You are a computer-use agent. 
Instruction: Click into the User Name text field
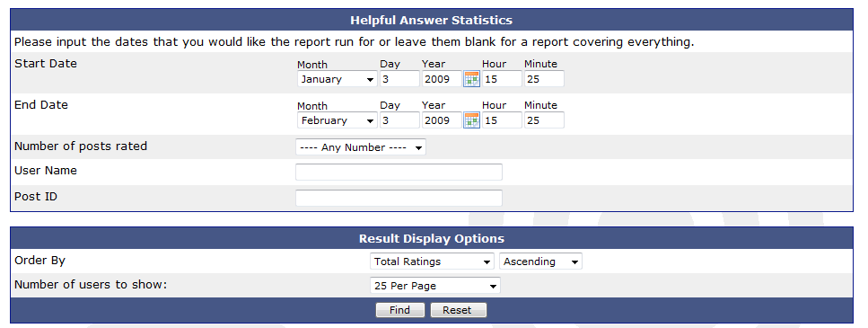[x=399, y=172]
